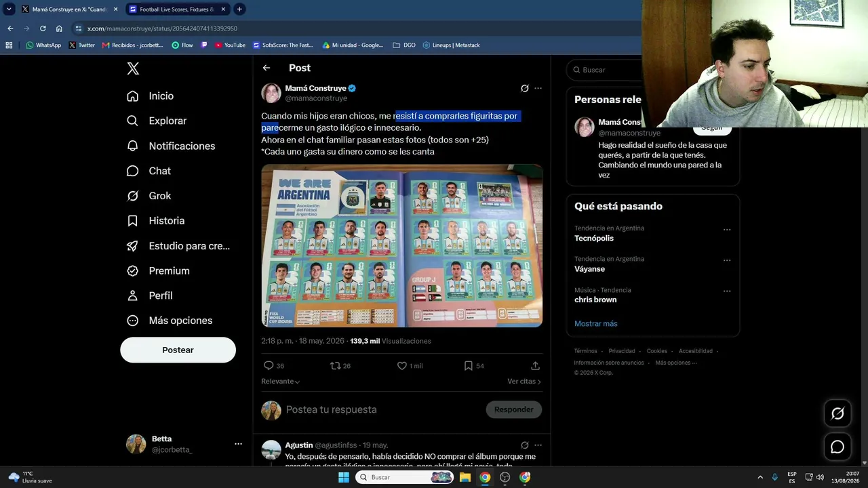Open the more menu on Mamá Construye's post

[538, 88]
